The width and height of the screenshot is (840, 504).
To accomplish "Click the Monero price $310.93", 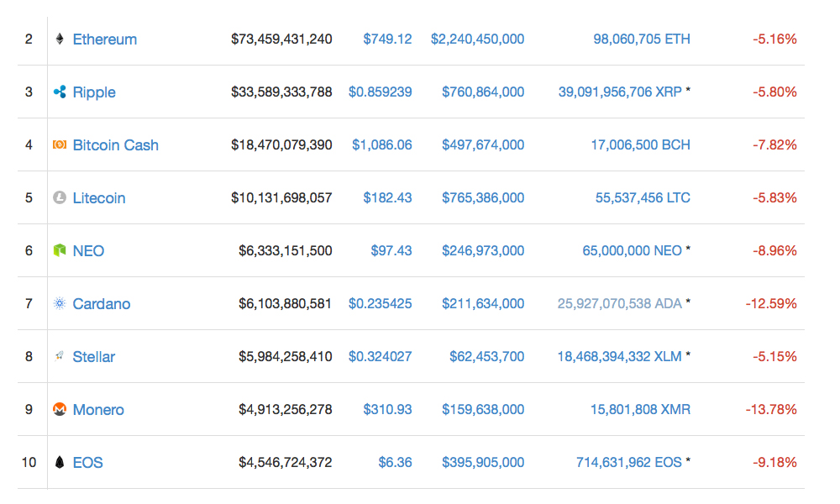I will (387, 410).
